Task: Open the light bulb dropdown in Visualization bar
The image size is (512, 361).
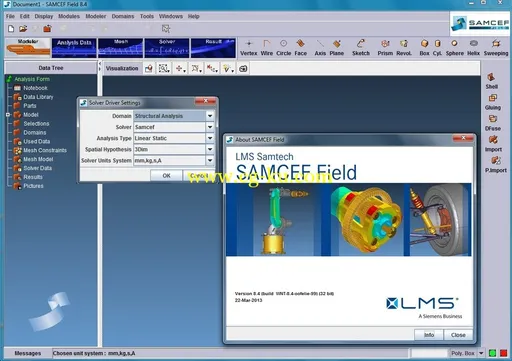Action: tap(228, 69)
